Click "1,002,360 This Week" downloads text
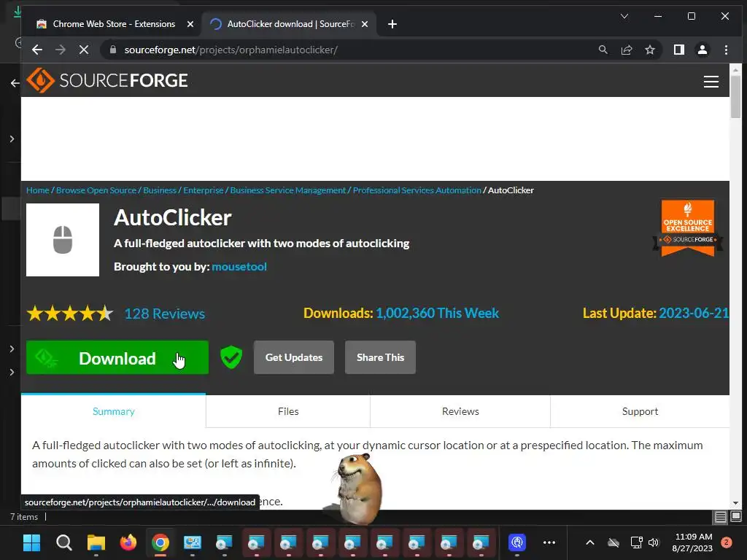747x560 pixels. pos(438,313)
